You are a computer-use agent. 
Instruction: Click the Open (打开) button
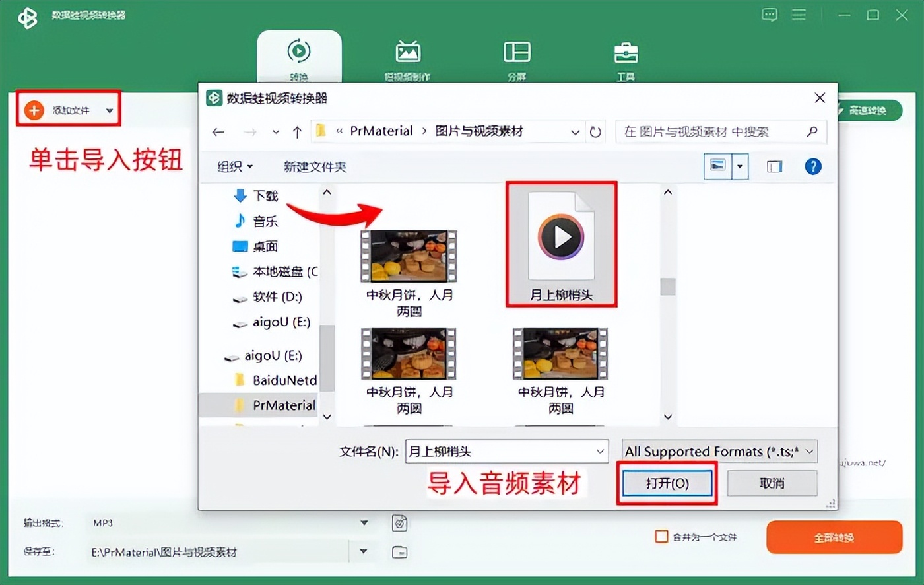pyautogui.click(x=667, y=483)
